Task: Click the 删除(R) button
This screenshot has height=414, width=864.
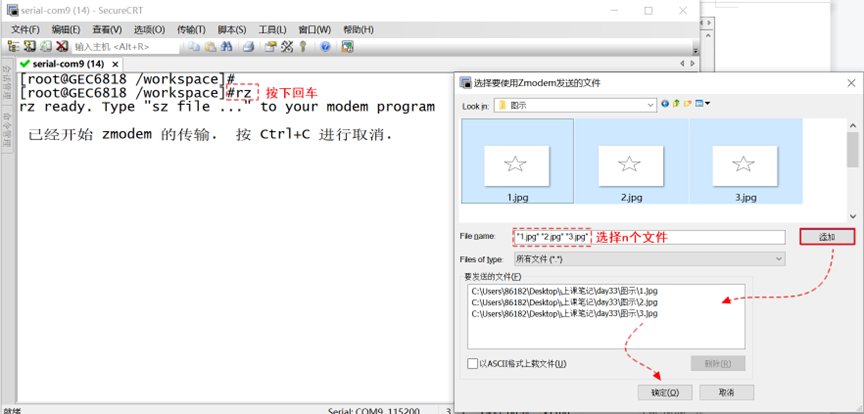Action: [x=717, y=364]
